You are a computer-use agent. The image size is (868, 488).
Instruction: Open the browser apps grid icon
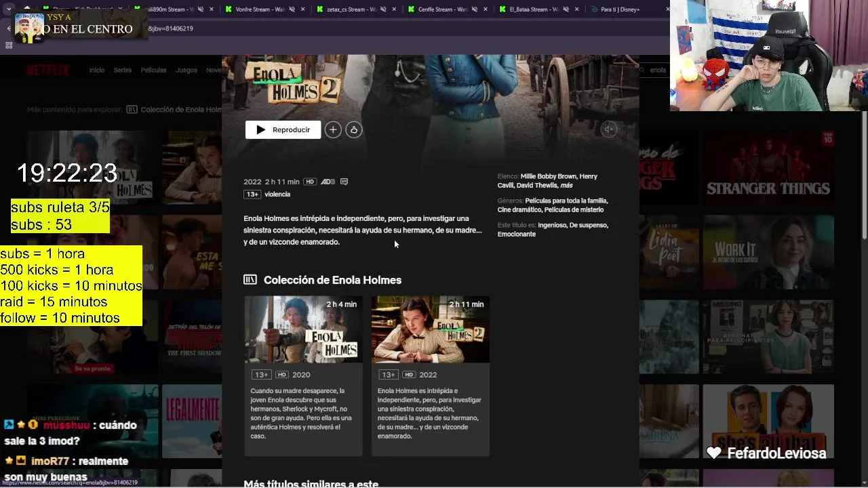(9, 45)
